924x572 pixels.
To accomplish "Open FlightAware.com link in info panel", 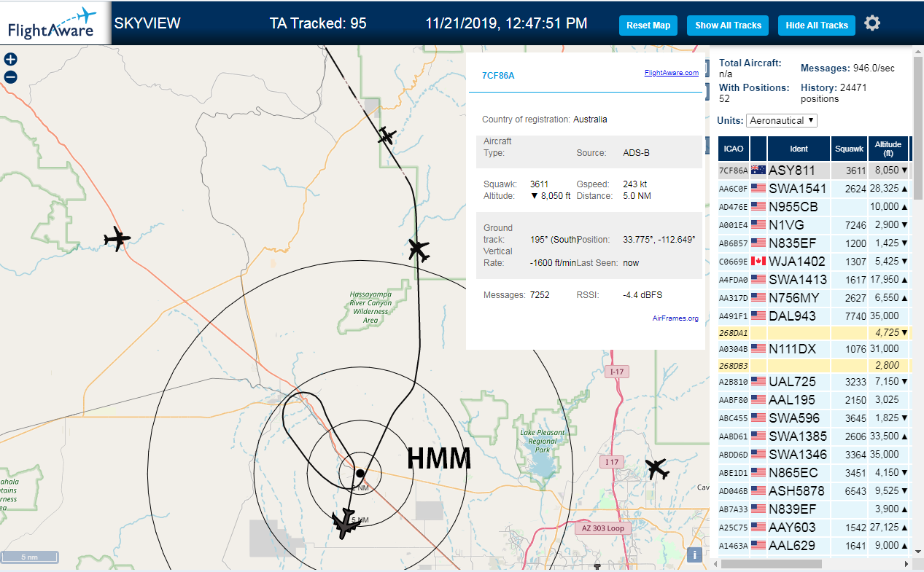I will [671, 73].
